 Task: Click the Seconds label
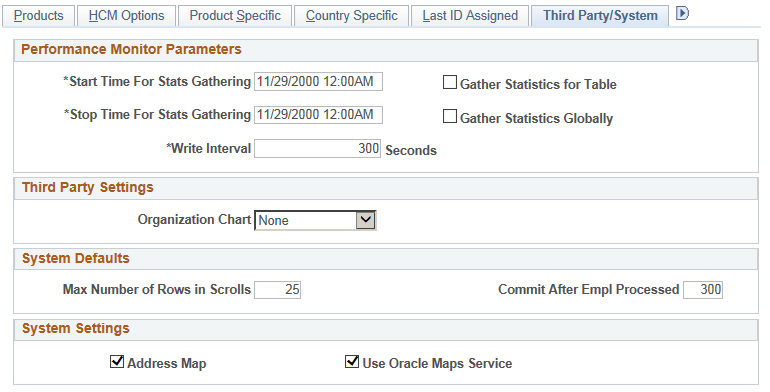tap(411, 150)
